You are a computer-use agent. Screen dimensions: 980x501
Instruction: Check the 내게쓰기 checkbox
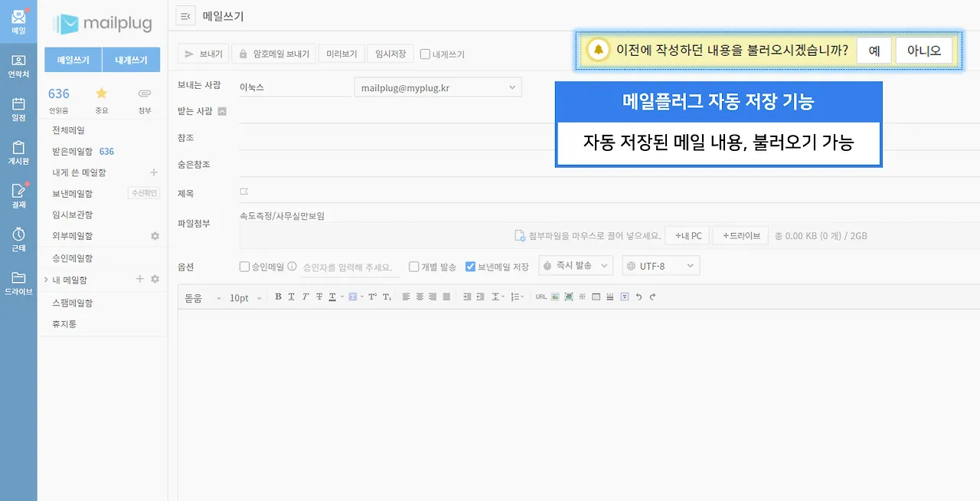tap(425, 54)
